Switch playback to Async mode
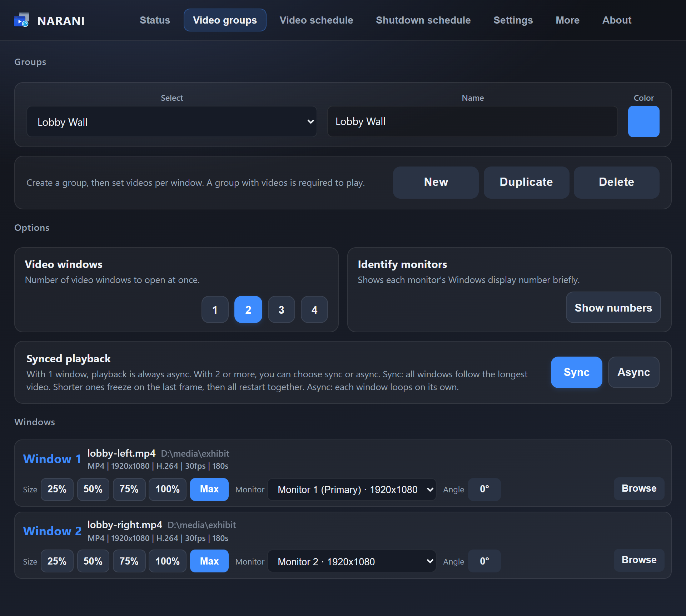Viewport: 686px width, 616px height. pos(633,372)
